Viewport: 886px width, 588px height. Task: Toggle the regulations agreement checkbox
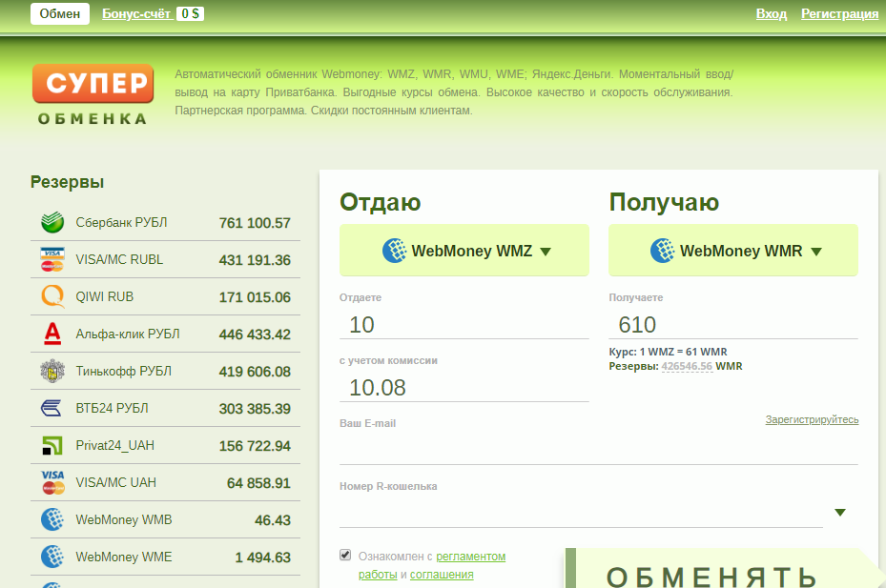(345, 556)
